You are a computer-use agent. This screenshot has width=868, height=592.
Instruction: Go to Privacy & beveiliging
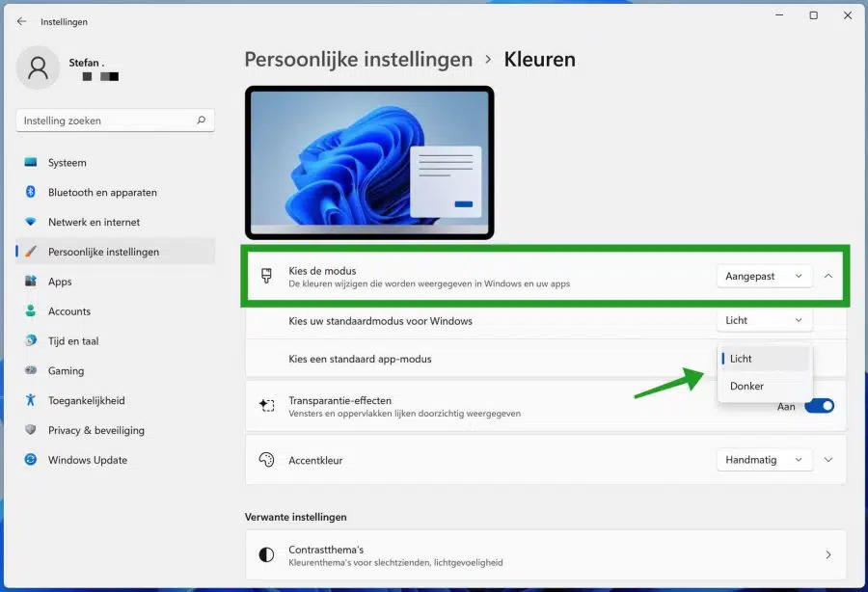(115, 430)
